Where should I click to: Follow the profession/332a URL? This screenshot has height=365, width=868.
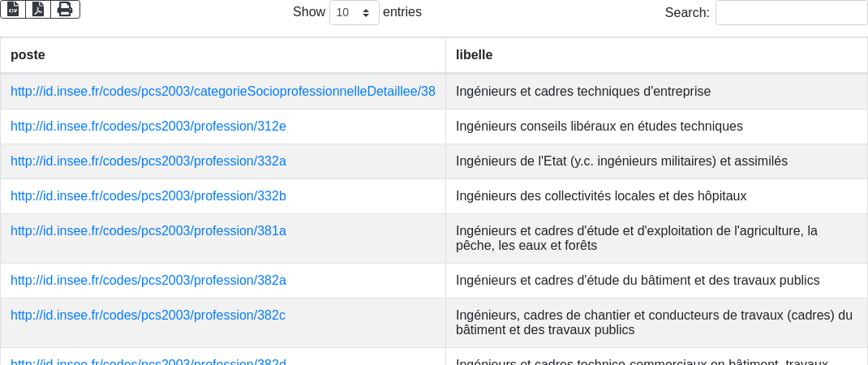(148, 161)
